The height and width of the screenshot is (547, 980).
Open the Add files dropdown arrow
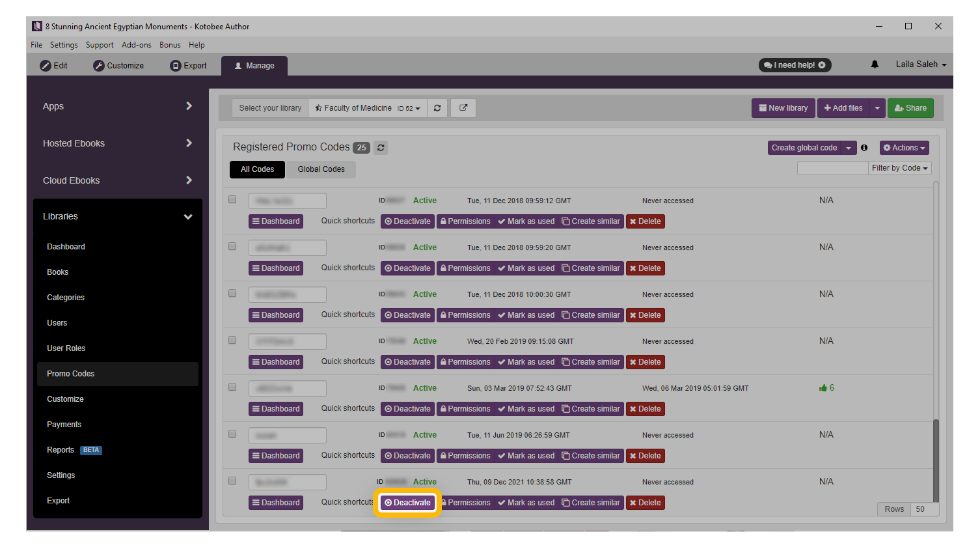(877, 108)
